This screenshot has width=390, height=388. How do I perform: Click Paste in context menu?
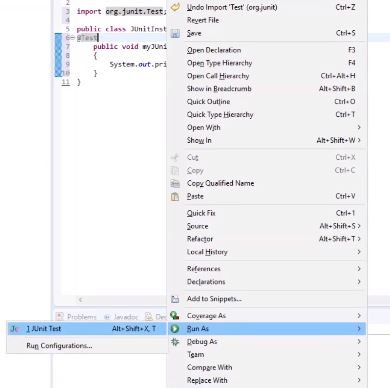(267, 196)
